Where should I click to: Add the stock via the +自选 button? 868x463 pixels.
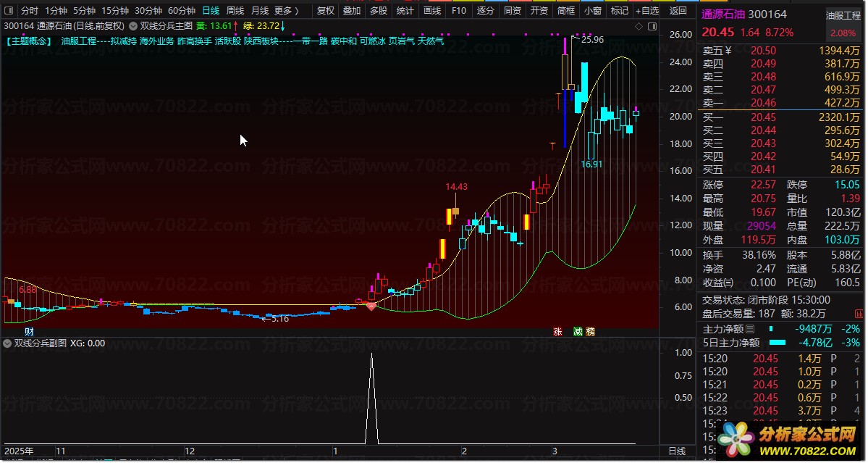647,11
